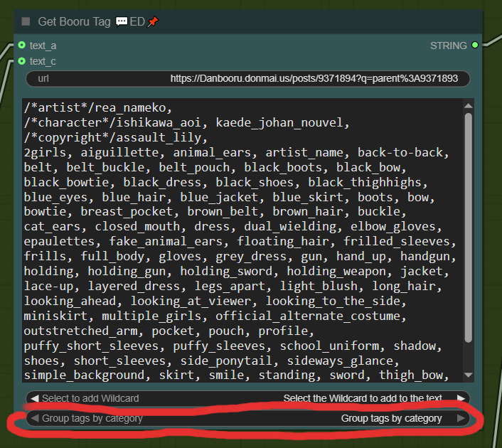
Task: Click the scrollbar up arrow in tag textbox
Action: [469, 106]
